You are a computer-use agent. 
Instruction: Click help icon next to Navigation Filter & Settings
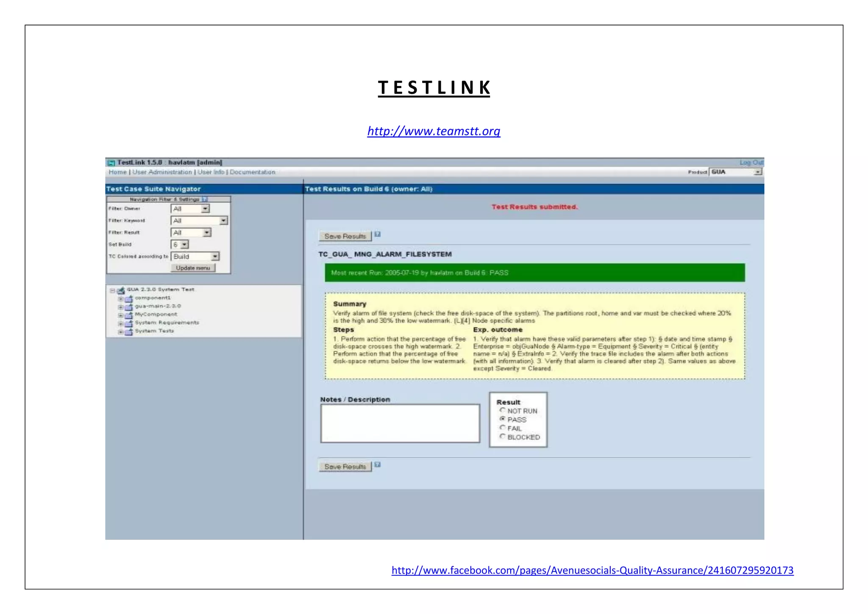pos(205,199)
